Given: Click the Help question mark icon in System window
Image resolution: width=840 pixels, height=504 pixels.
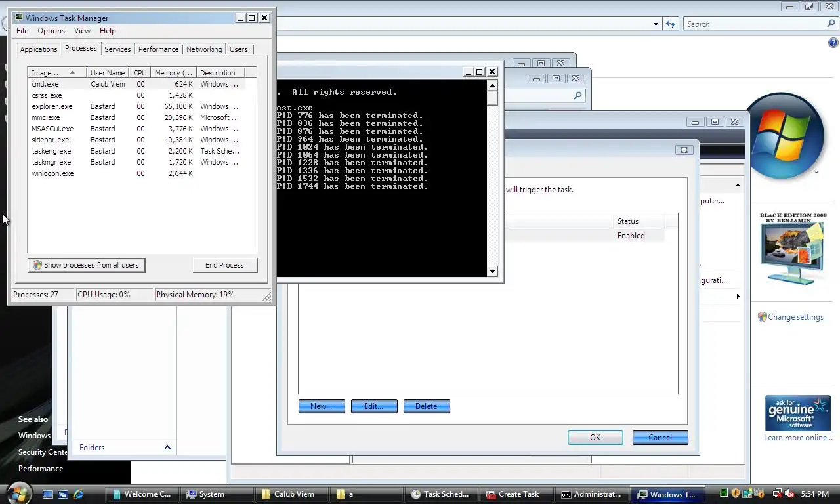Looking at the screenshot, I should [833, 43].
